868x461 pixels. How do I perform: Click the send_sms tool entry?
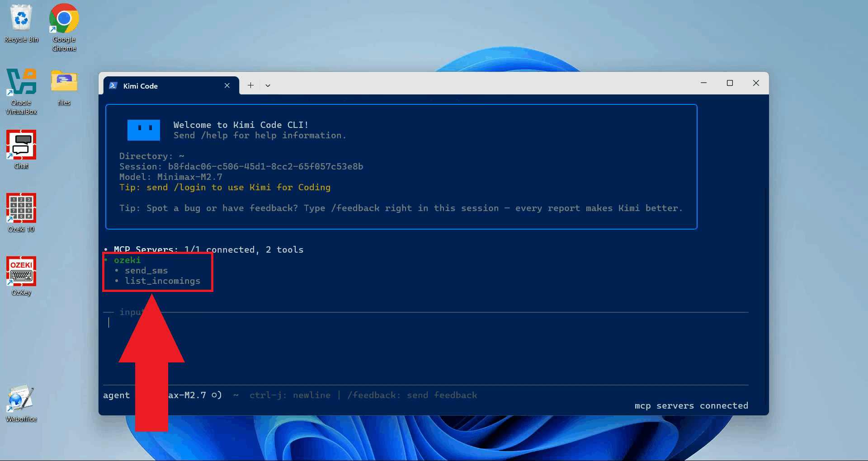(146, 270)
